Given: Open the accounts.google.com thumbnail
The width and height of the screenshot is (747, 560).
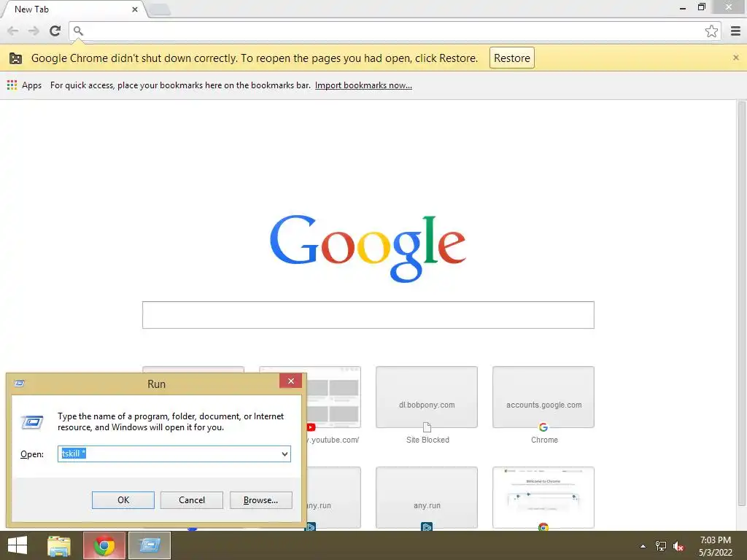Looking at the screenshot, I should coord(543,397).
